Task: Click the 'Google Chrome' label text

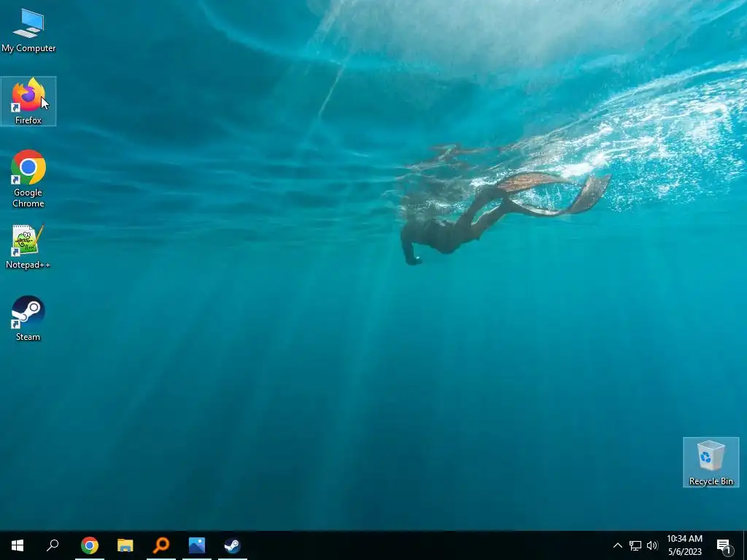Action: (28, 198)
